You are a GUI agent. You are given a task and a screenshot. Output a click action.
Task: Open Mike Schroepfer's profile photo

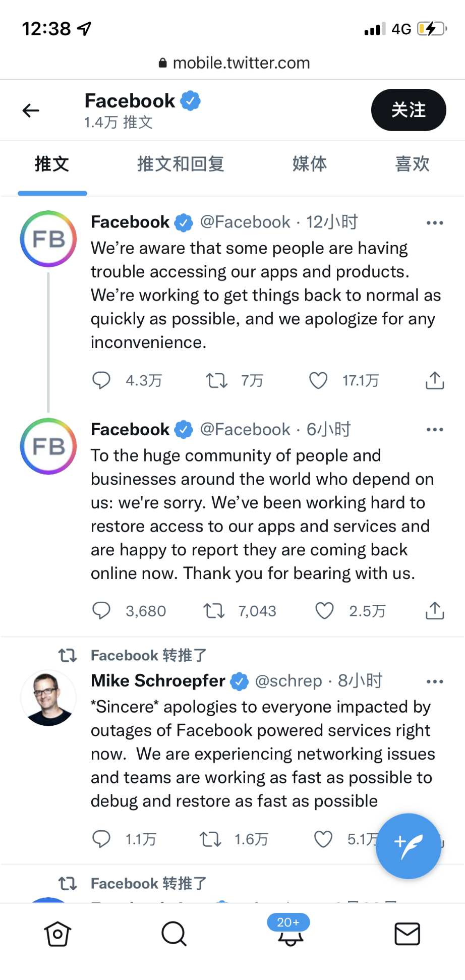pyautogui.click(x=48, y=698)
